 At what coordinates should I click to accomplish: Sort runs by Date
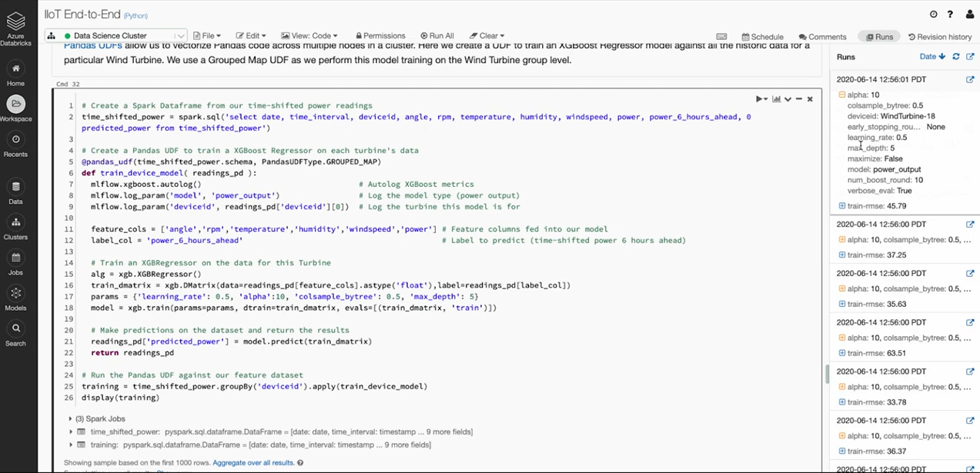point(932,56)
